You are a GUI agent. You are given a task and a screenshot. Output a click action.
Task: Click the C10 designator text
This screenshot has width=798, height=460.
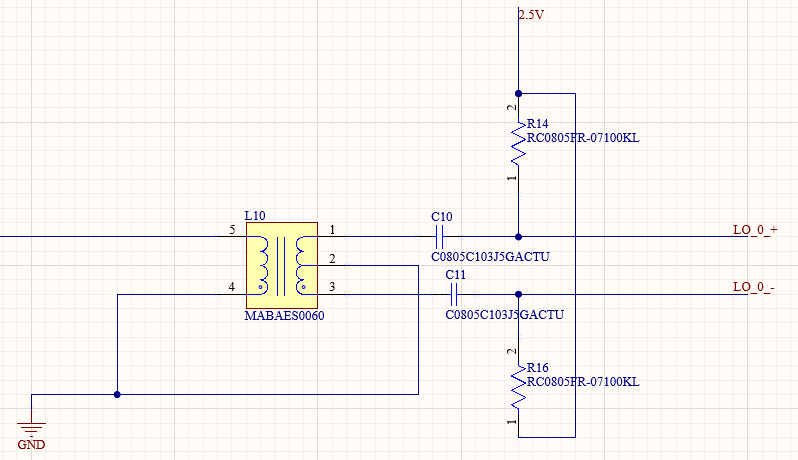(442, 217)
